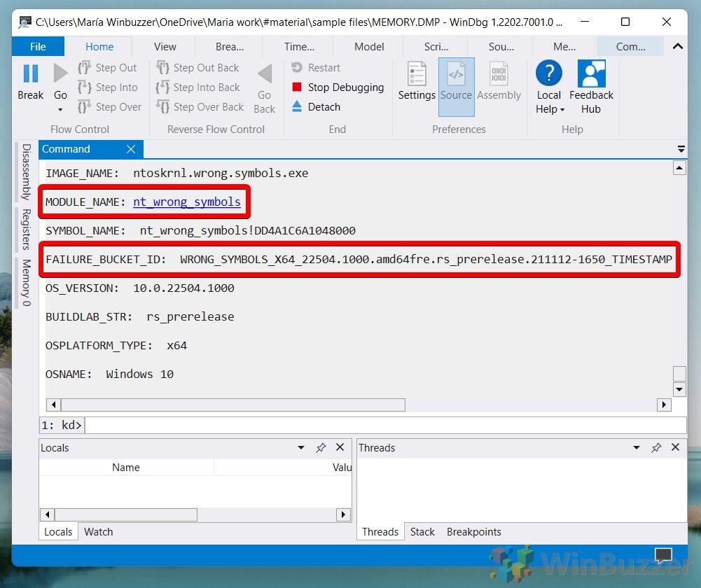Open the Locals panel options dropdown
Screen dimensions: 701x588
point(301,447)
